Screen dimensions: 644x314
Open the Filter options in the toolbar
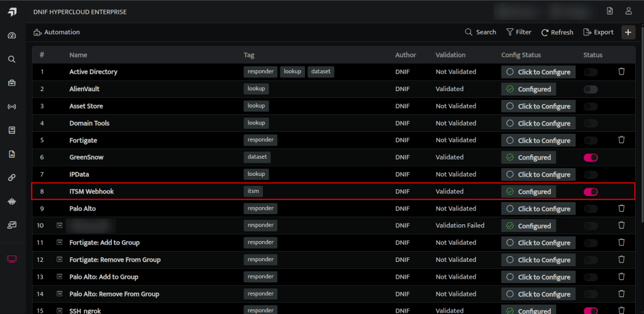click(519, 32)
